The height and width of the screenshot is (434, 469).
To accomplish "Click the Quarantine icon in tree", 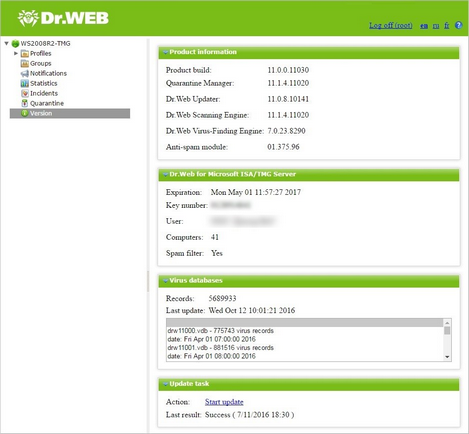I will pos(25,103).
